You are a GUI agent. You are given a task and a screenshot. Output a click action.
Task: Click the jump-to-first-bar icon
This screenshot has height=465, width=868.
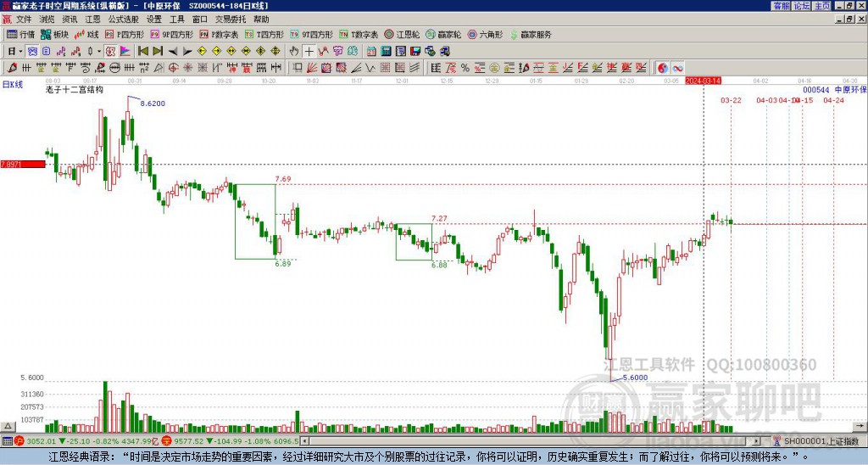click(142, 52)
